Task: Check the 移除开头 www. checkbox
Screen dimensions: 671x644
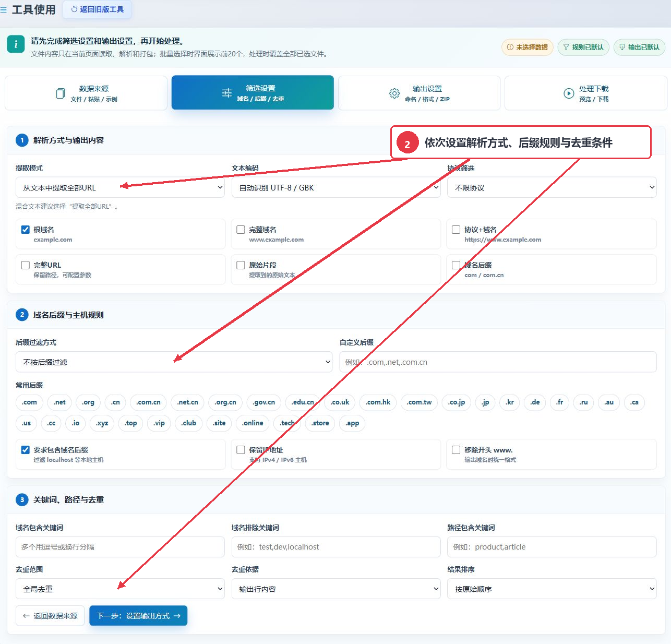Action: pyautogui.click(x=456, y=450)
